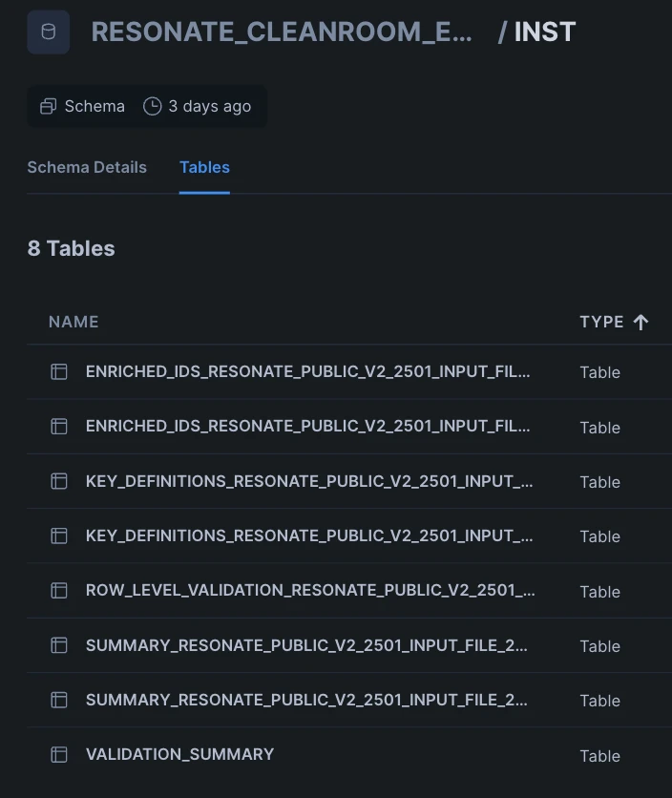Viewport: 672px width, 798px height.
Task: Open the RESONATE_CLEANROOM_E... breadcrumb
Action: [282, 32]
